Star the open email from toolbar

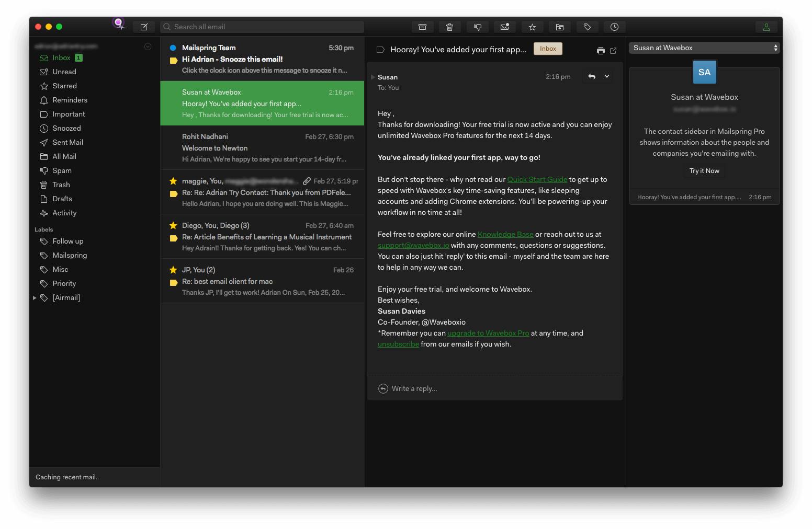(x=532, y=27)
